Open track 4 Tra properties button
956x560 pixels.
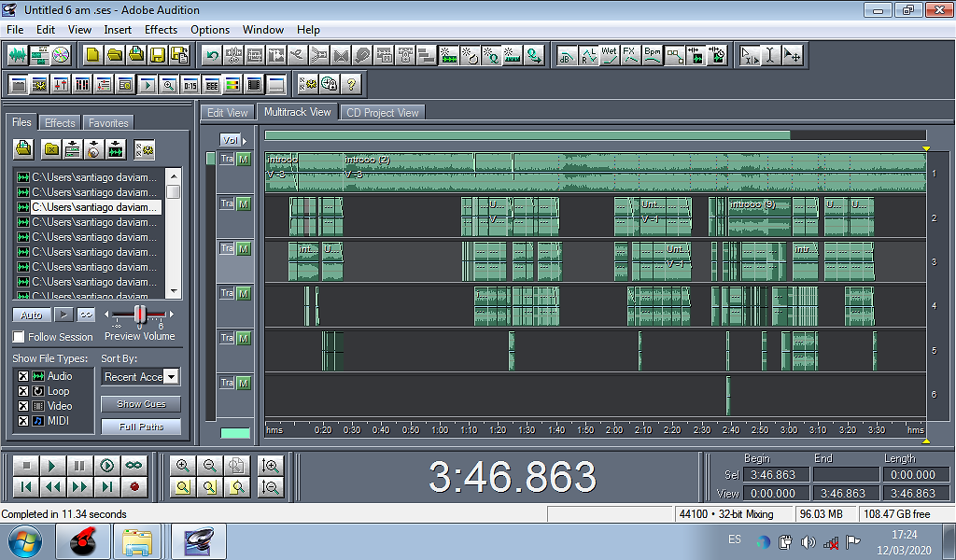point(227,293)
